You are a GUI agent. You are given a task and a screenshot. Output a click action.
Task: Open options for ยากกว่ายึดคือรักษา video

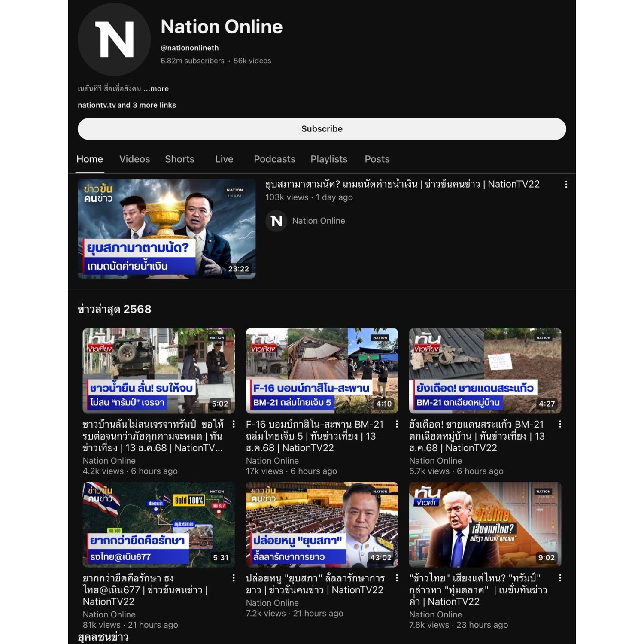point(234,578)
